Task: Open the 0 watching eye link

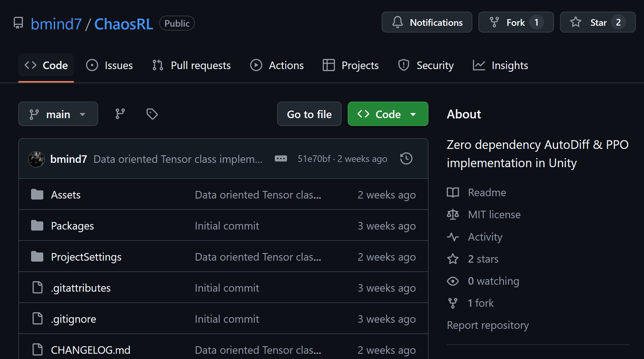Action: coord(493,281)
